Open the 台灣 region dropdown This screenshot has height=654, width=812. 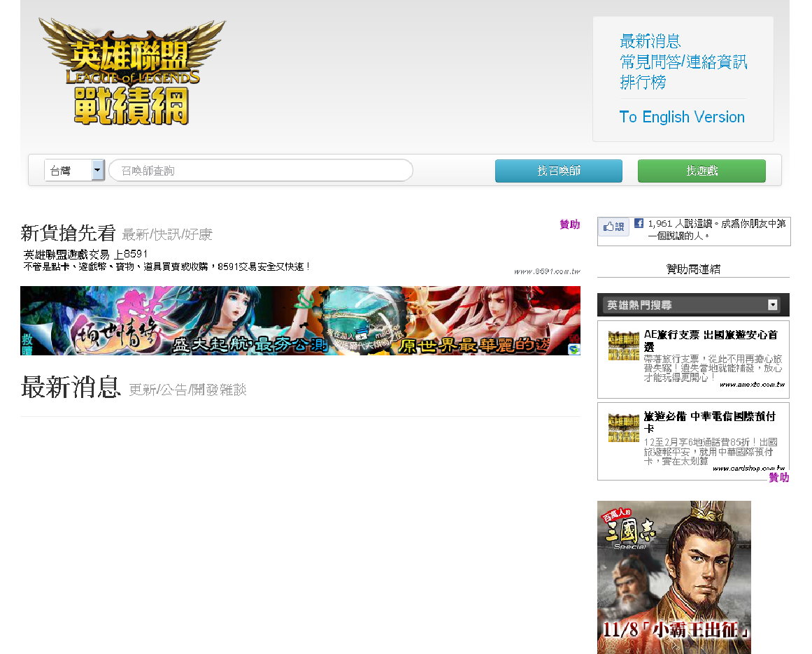click(75, 171)
